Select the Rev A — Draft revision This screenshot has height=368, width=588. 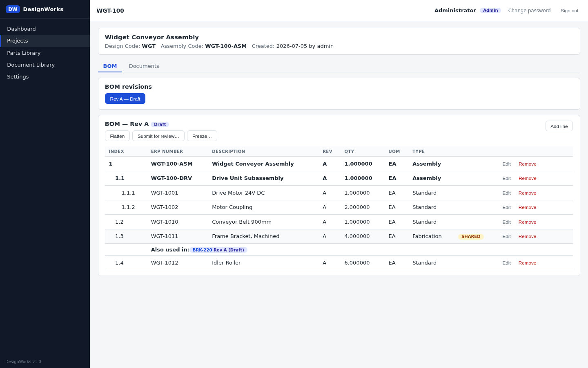click(x=125, y=99)
